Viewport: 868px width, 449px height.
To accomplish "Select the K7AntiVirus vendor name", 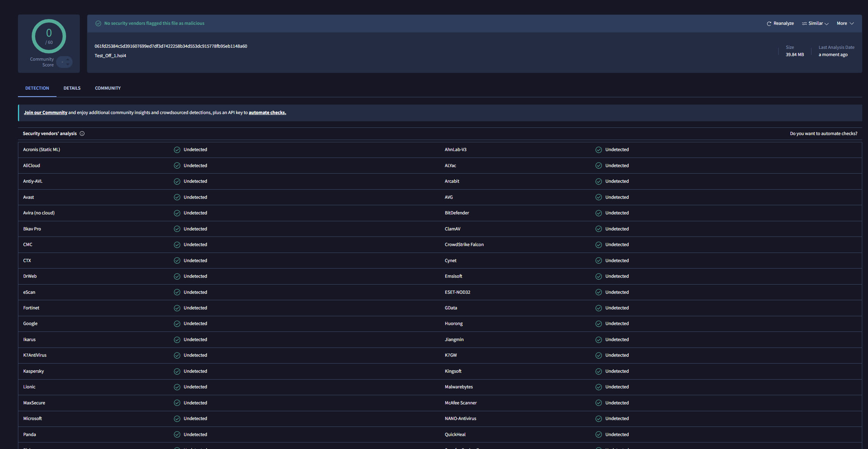I will (35, 355).
